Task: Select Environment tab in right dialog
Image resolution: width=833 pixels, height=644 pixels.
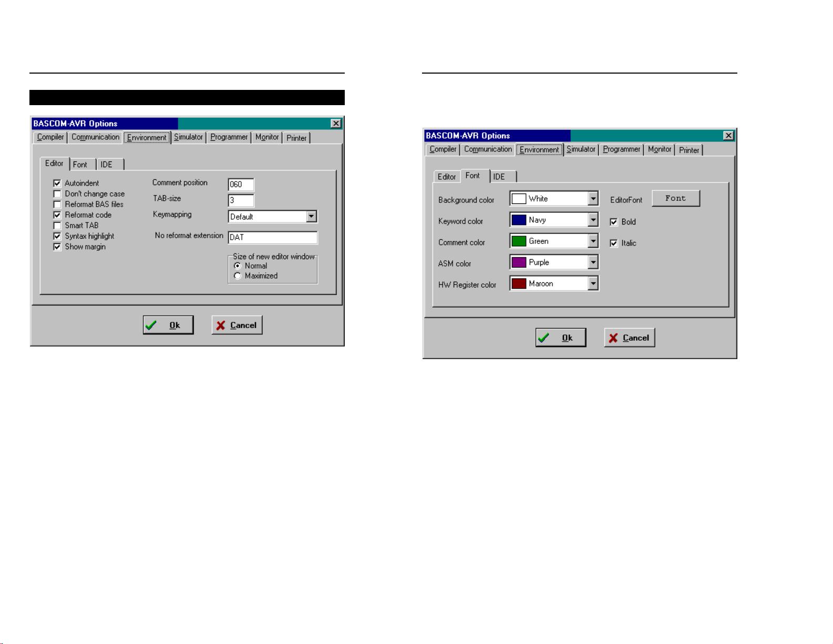Action: click(539, 149)
